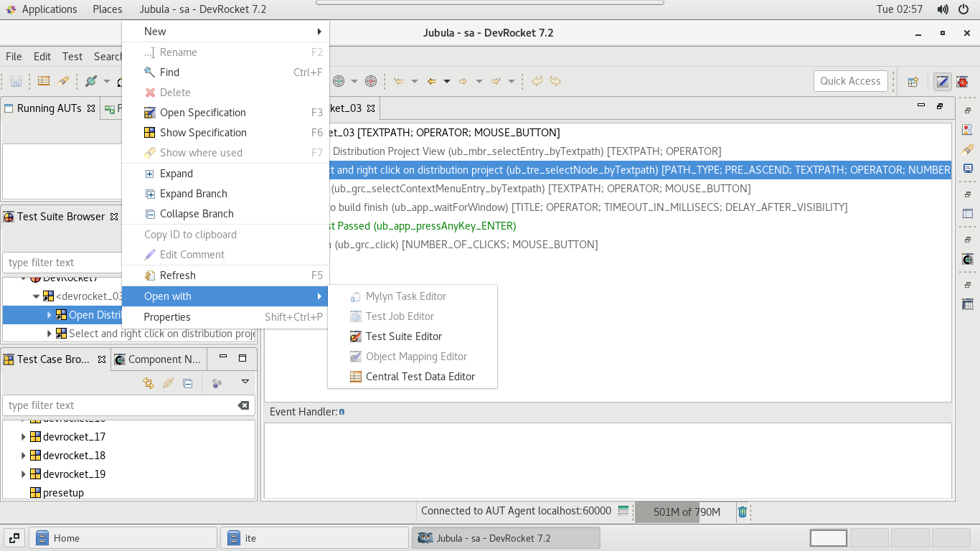Click the Redo curved arrow icon

click(x=555, y=81)
